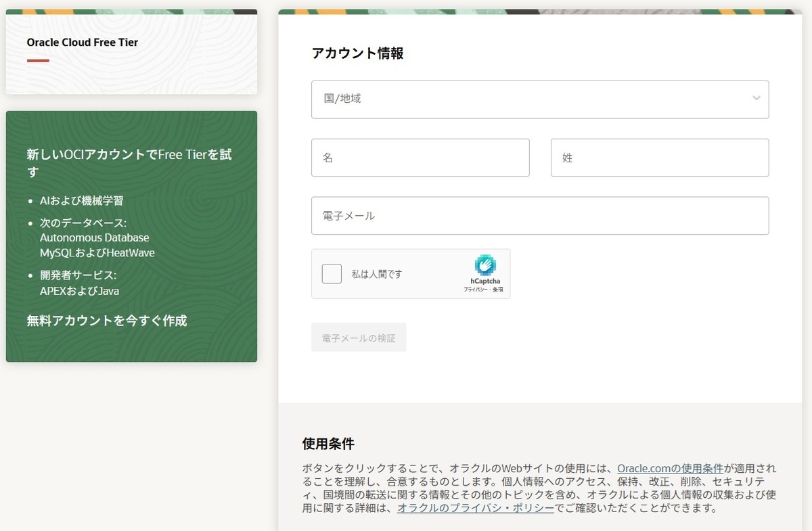This screenshot has width=812, height=531.
Task: Open the hCaptcha プライバシー link
Action: click(476, 290)
